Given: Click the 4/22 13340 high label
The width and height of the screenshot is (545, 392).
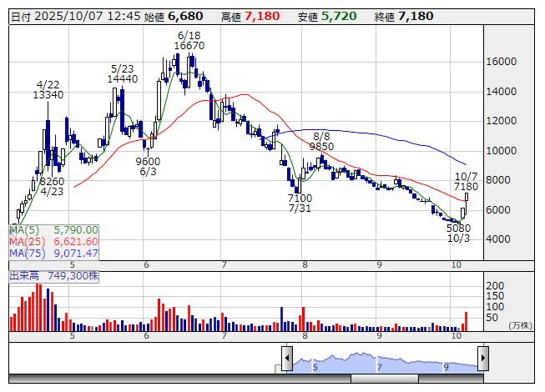Looking at the screenshot, I should pos(48,90).
